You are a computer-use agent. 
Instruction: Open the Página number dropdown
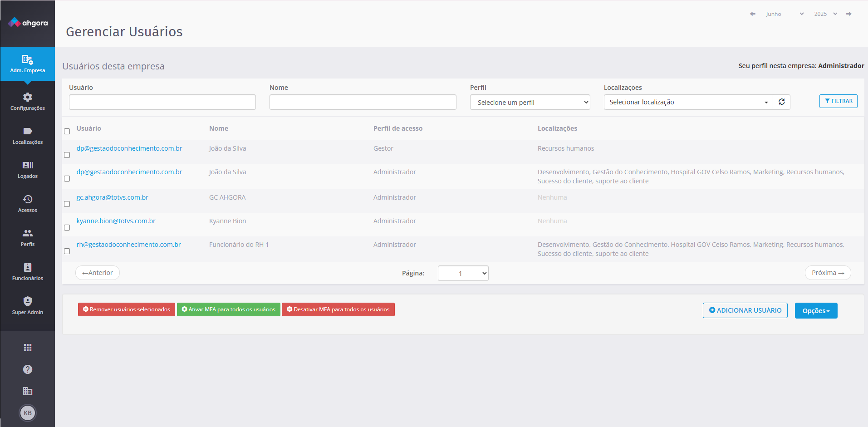tap(463, 273)
